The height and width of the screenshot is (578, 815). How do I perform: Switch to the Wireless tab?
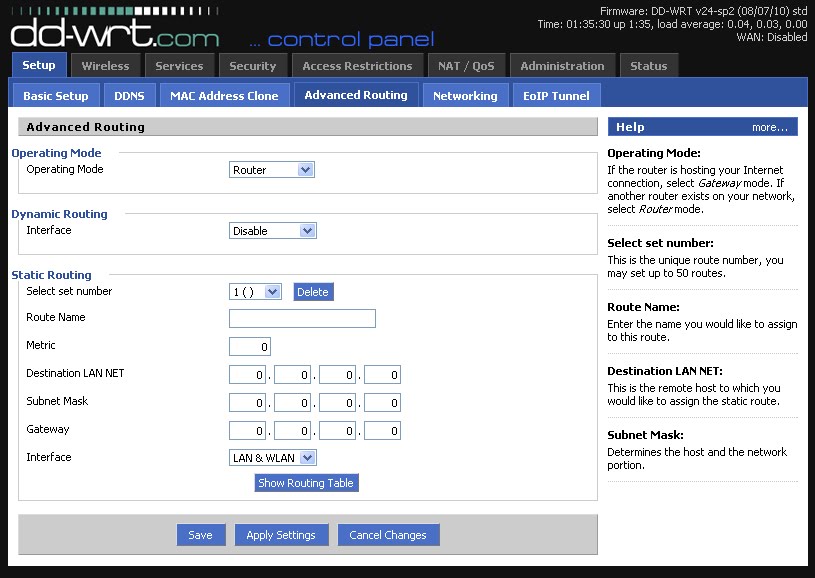click(106, 66)
